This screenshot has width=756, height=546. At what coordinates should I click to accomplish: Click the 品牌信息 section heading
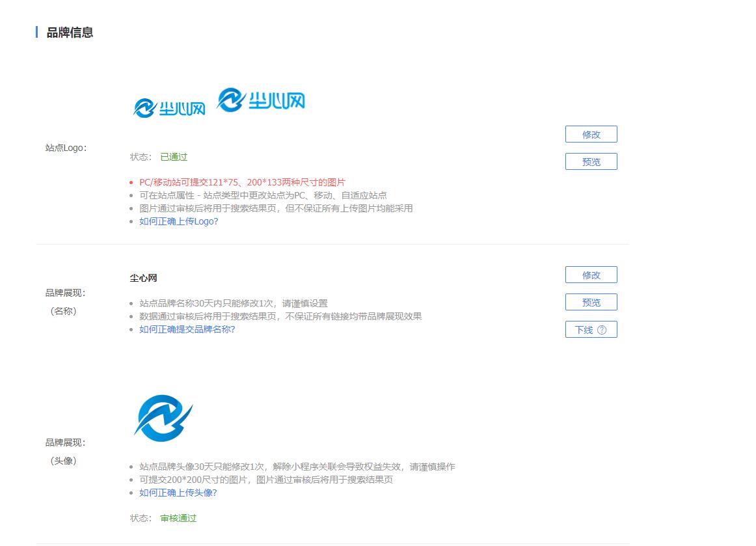click(70, 33)
